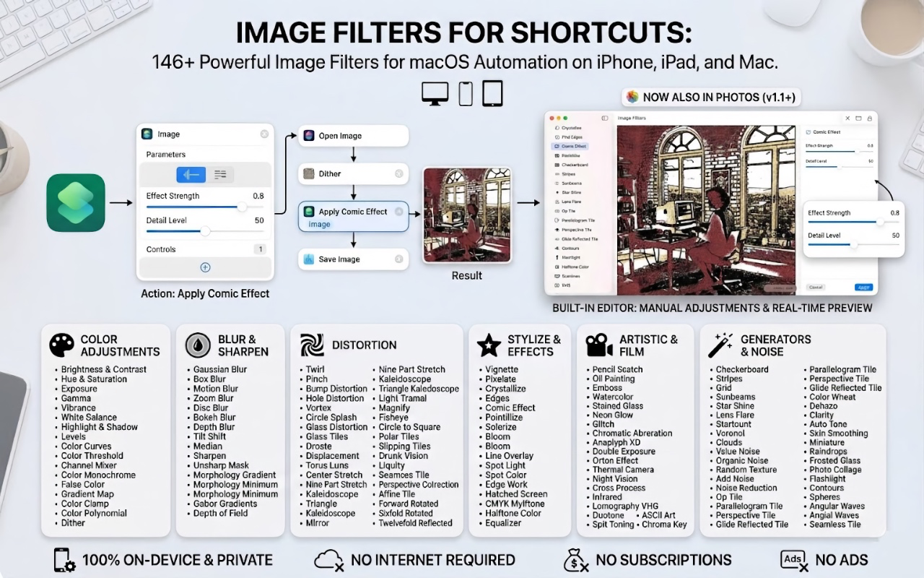Adjust Effect Strength slider in the Image action panel

(x=205, y=207)
